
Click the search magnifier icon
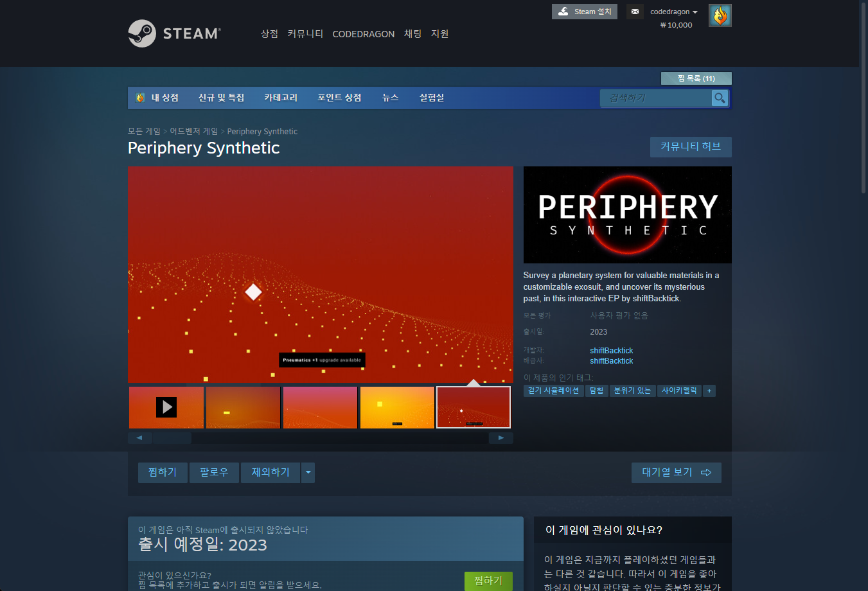point(720,98)
